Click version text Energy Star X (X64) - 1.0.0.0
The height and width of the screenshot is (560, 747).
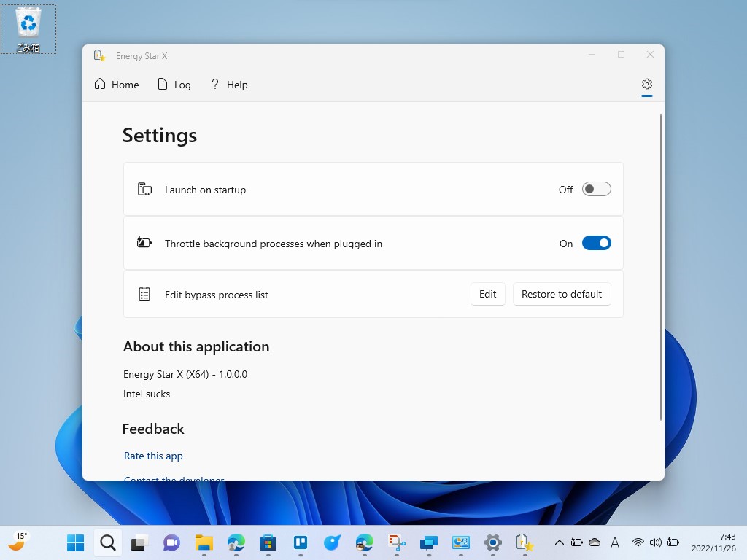[185, 374]
